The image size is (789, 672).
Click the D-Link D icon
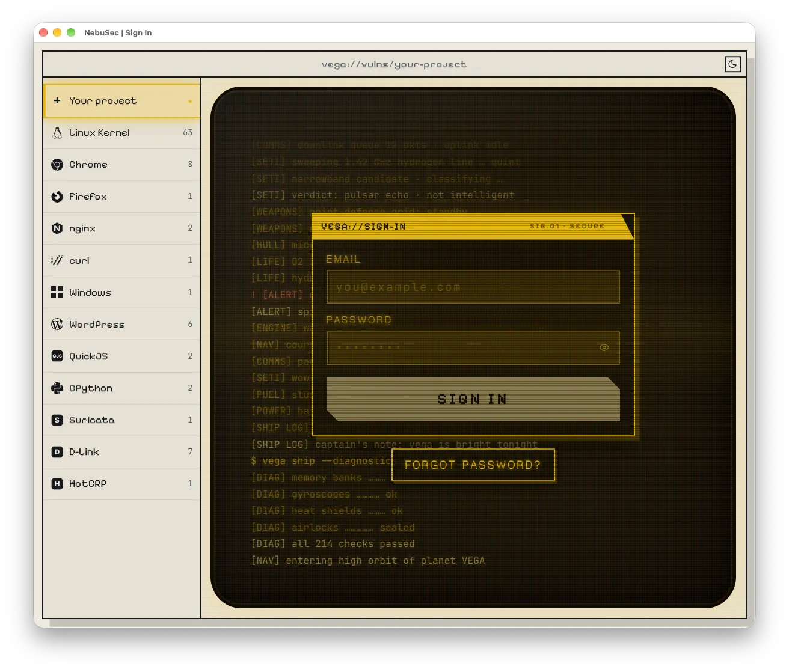click(57, 452)
